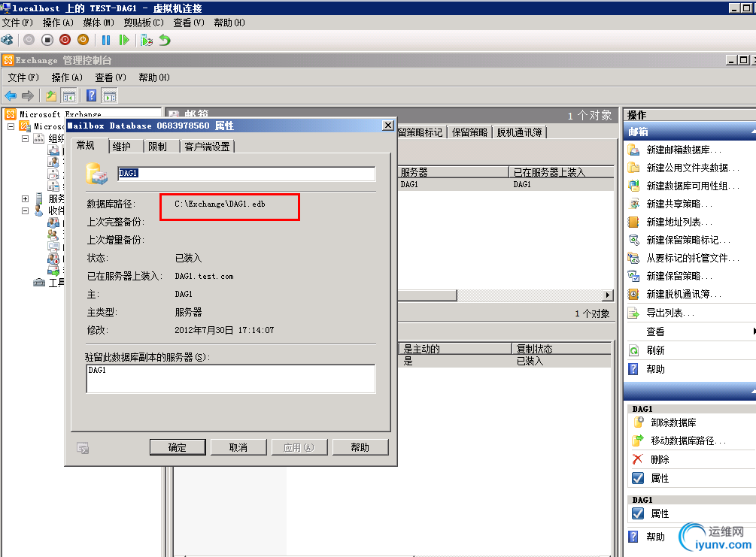Open the VM 剪贴板(C) menu
756x557 pixels.
pos(143,23)
